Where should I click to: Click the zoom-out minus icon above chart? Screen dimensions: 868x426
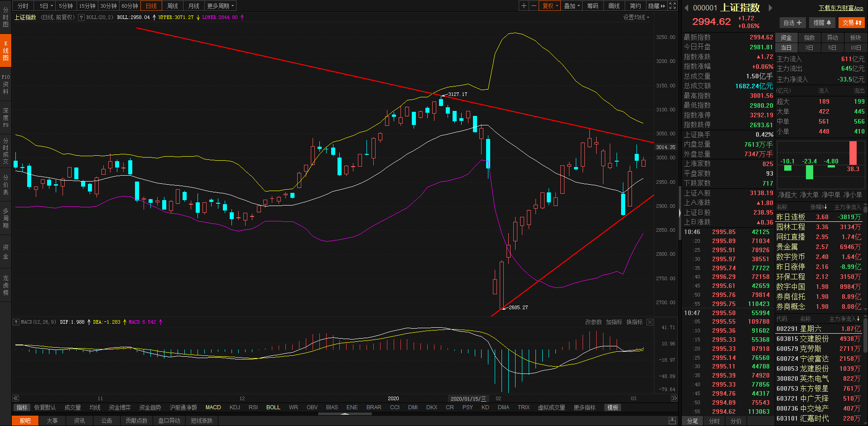(x=534, y=6)
